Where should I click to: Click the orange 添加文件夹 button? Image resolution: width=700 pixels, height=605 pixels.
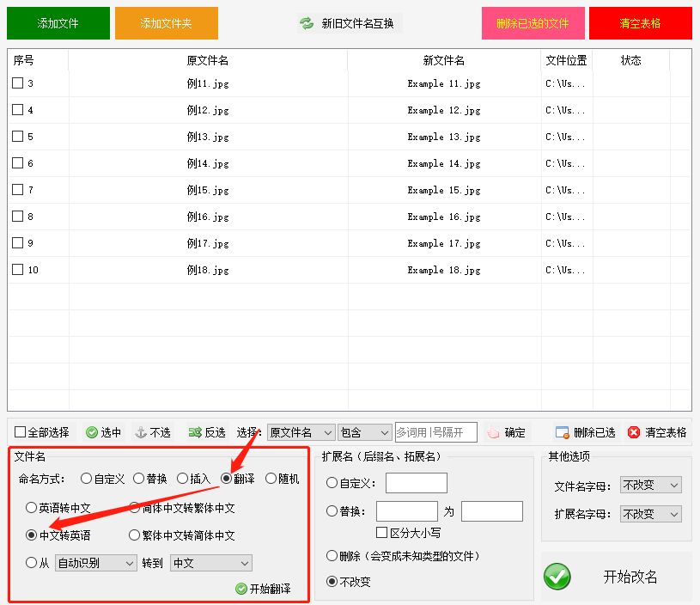click(167, 23)
